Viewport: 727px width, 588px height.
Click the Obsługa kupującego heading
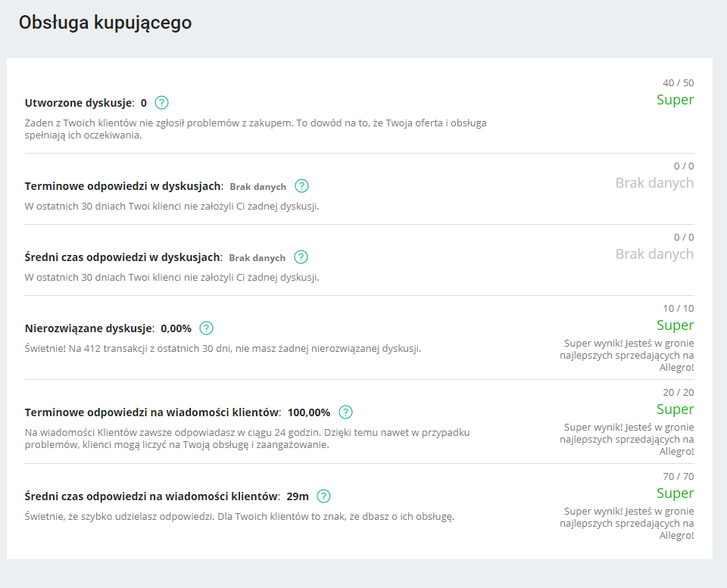[x=105, y=22]
